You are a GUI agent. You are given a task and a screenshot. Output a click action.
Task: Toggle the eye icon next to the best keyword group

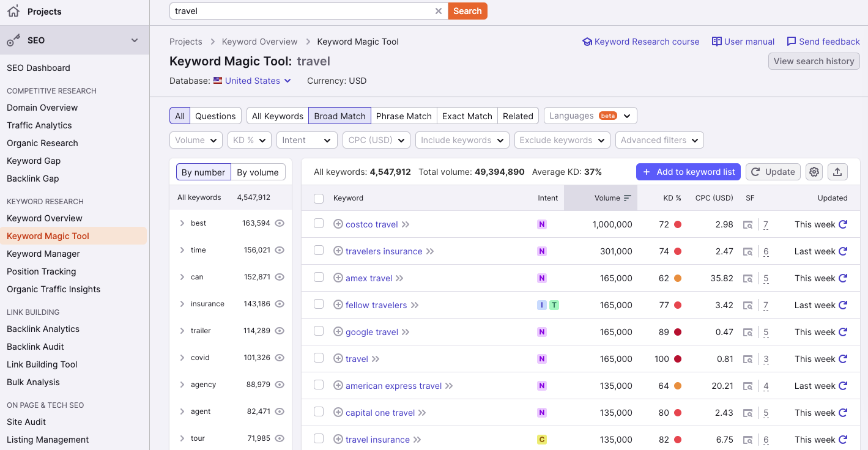(x=280, y=223)
